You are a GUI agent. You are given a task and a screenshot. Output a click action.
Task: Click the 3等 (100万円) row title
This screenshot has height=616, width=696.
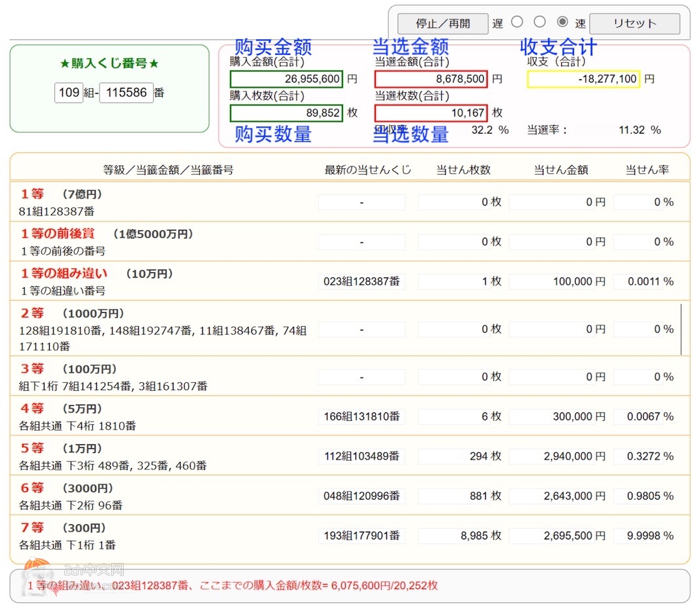(68, 369)
